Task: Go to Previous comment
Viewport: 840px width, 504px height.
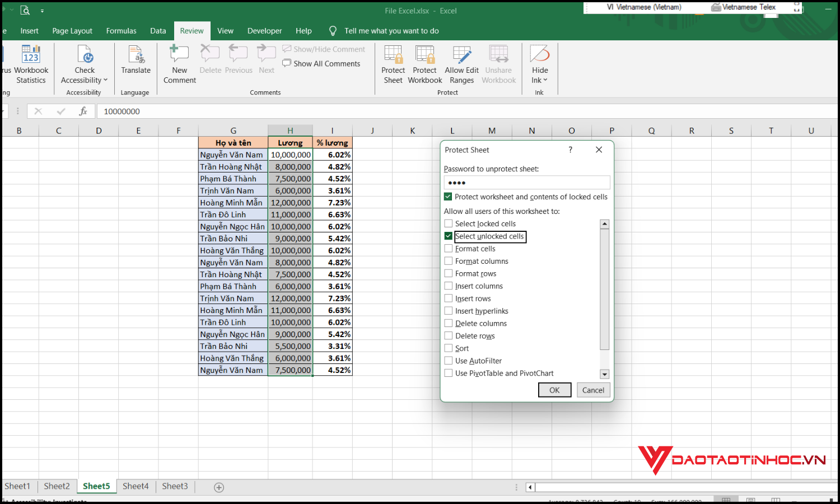Action: point(239,60)
